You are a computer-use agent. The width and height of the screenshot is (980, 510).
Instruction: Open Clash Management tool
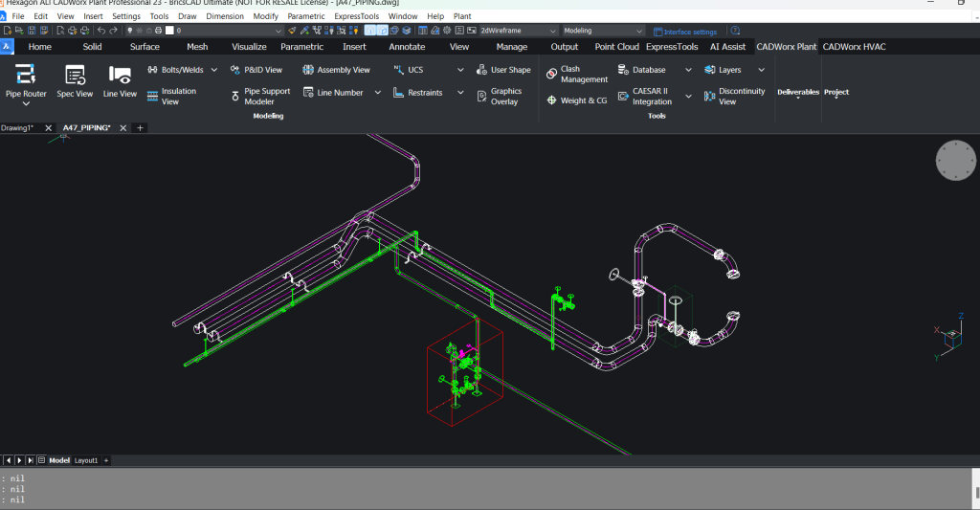click(x=577, y=75)
